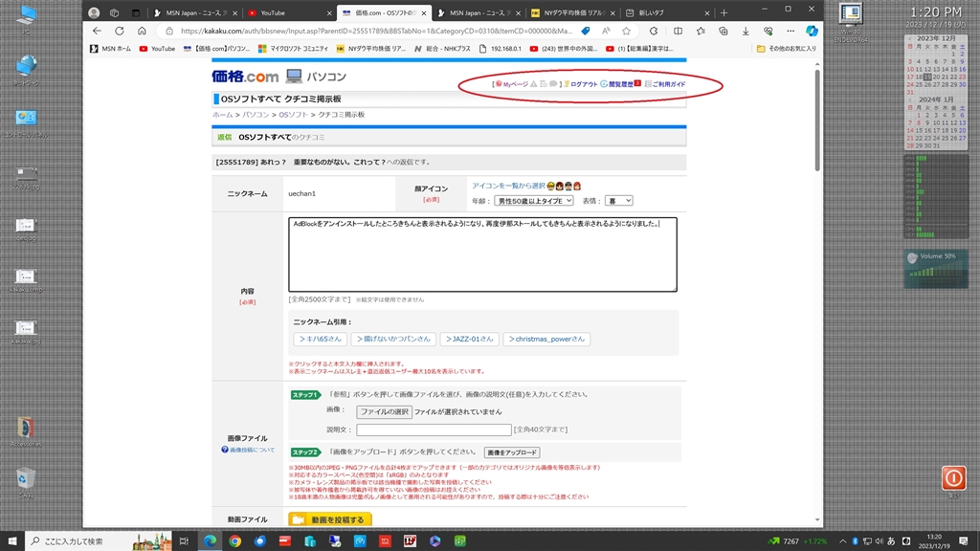Close the YouTube tab
980x551 pixels.
click(x=329, y=12)
